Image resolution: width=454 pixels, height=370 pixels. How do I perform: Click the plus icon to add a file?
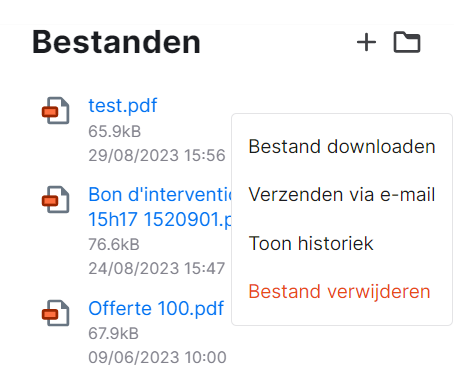coord(366,42)
